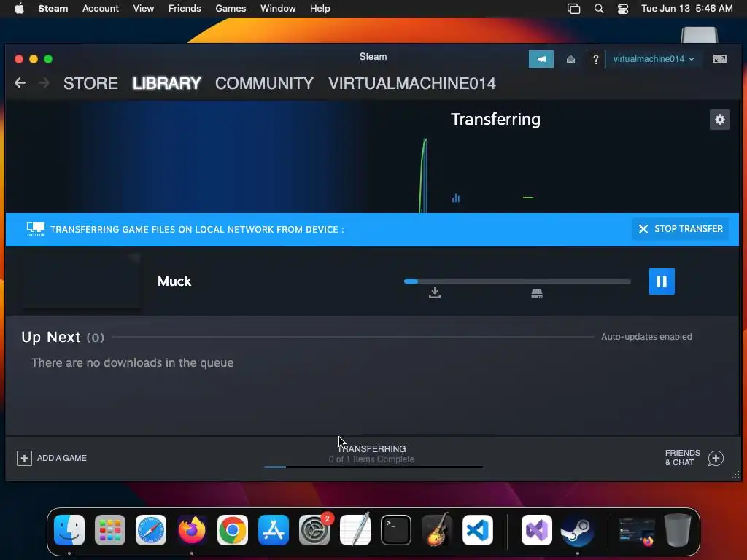Launch Google Chrome from the Dock
Screen dimensions: 747x560
pos(233,530)
